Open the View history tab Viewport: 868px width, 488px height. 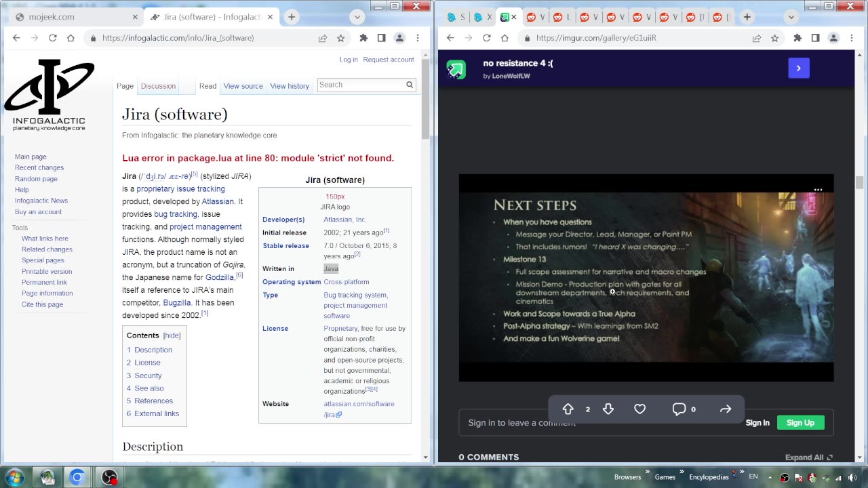coord(290,86)
